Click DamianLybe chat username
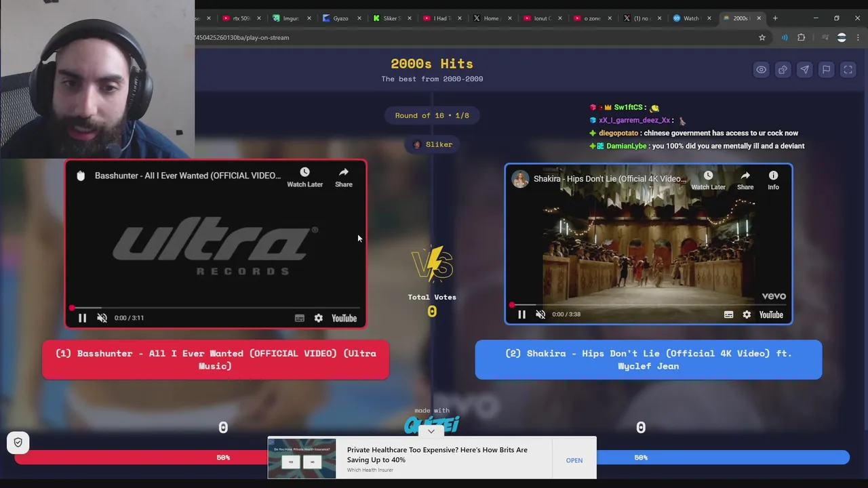The image size is (868, 488). coord(627,146)
